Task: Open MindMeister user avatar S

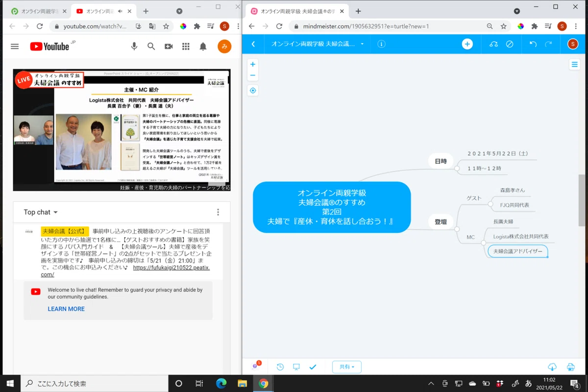Action: [x=572, y=44]
